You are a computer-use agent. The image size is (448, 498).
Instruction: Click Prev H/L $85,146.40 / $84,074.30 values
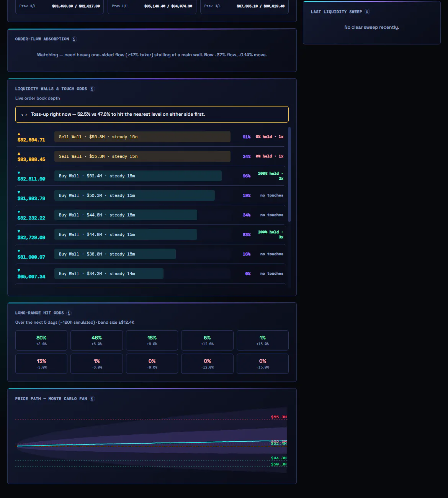[168, 6]
